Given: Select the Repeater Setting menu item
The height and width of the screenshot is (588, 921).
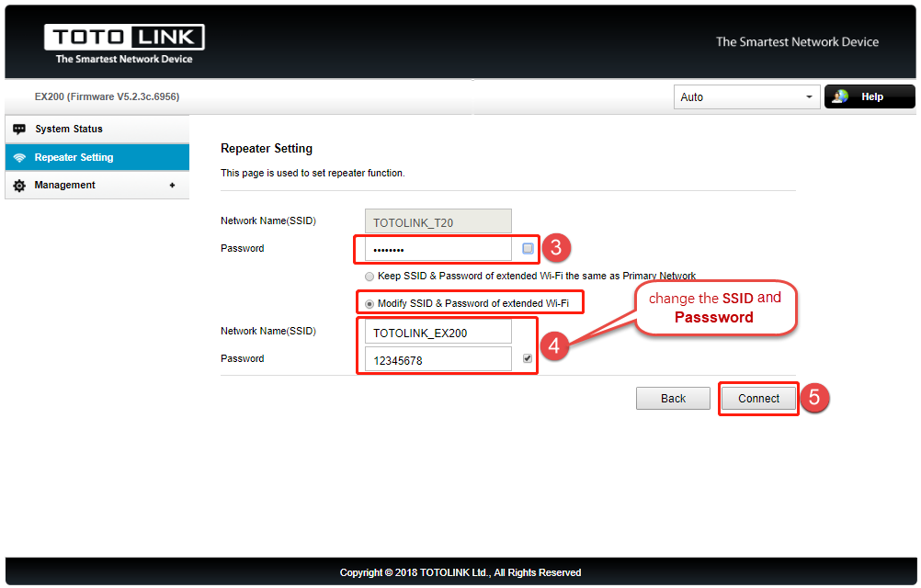Looking at the screenshot, I should tap(97, 157).
